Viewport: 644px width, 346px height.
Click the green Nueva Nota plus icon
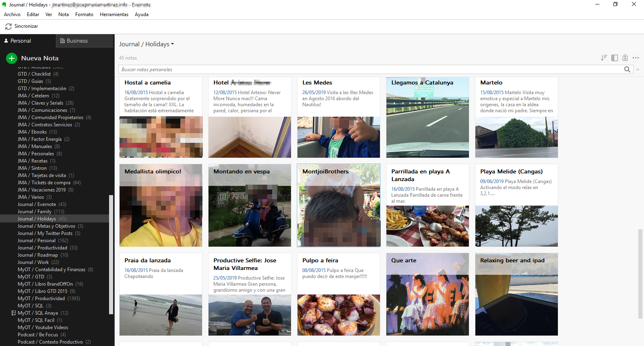click(12, 58)
